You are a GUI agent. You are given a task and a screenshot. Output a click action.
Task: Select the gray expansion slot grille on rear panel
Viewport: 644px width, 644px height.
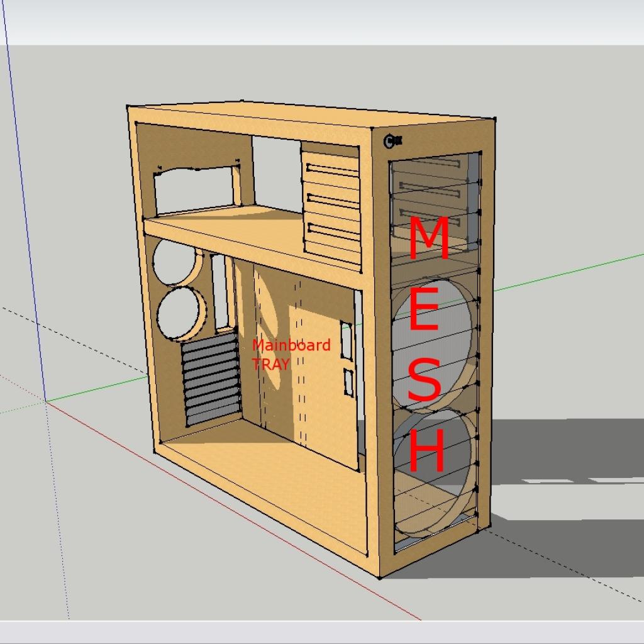(211, 378)
